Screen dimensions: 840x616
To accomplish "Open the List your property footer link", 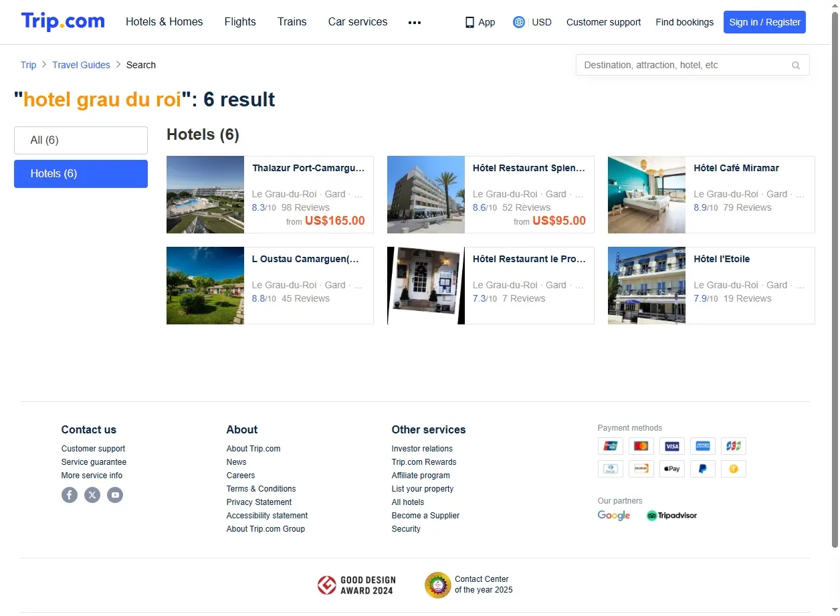I will (x=423, y=489).
